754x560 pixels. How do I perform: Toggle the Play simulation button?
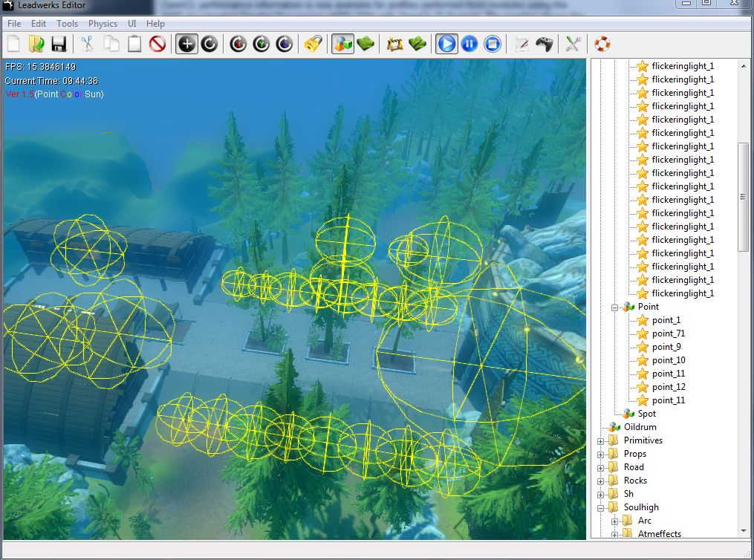click(446, 44)
